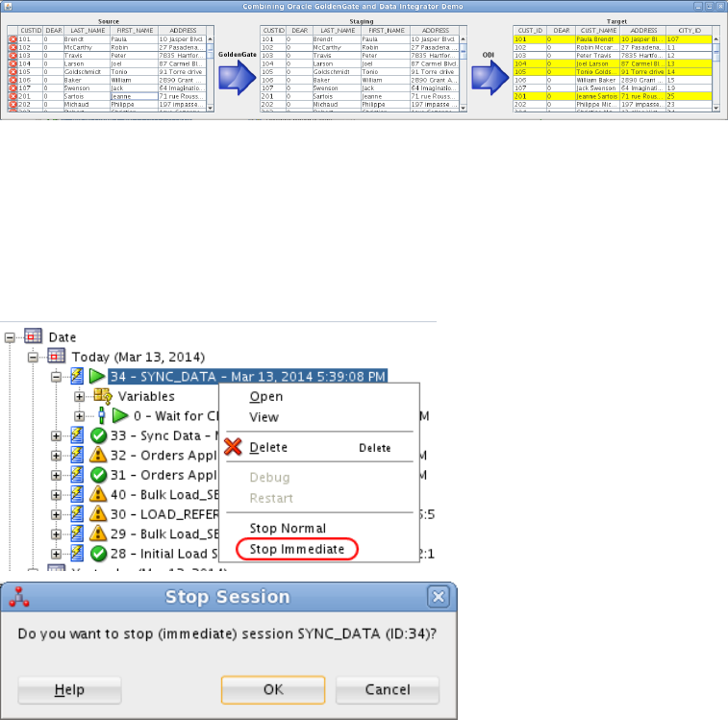Viewport: 728px width, 720px height.
Task: Click the warning icon for session 30 LOAD_REFER
Action: click(98, 514)
